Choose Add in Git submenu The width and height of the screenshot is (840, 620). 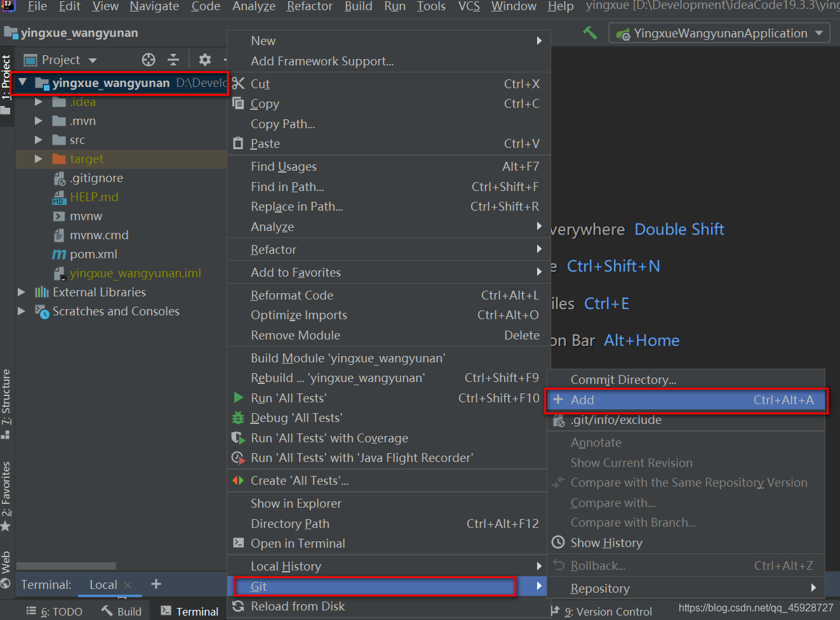(x=686, y=400)
